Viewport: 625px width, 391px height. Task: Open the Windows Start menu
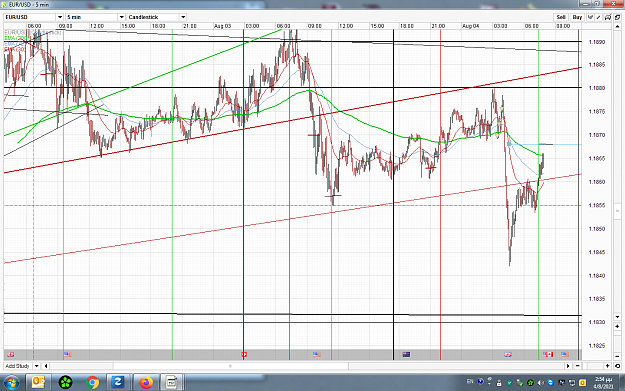pyautogui.click(x=11, y=383)
